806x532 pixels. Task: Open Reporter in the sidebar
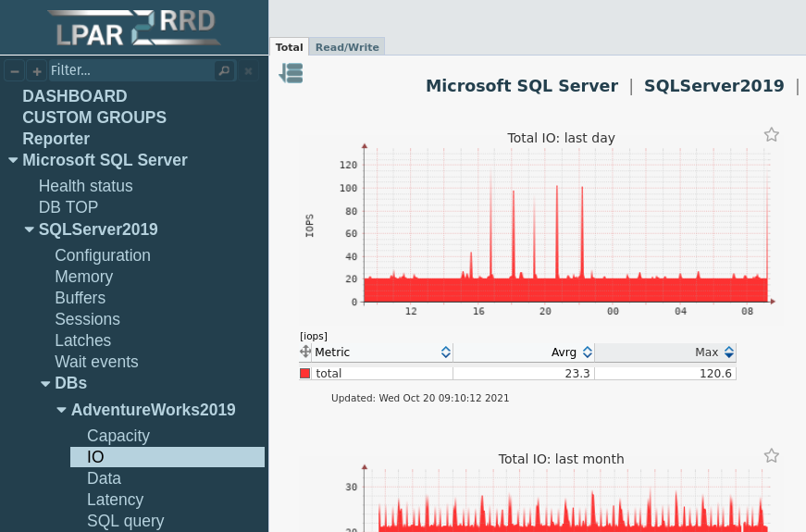click(56, 139)
